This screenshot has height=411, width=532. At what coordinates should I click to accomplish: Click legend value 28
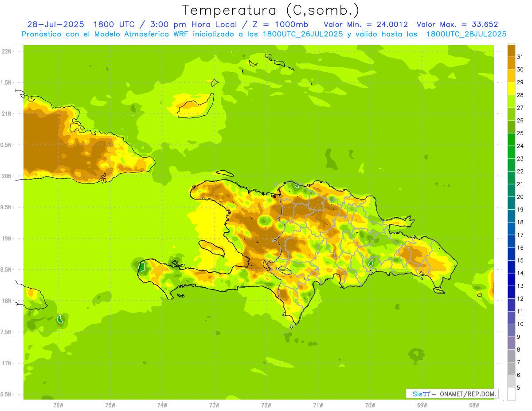pyautogui.click(x=520, y=95)
